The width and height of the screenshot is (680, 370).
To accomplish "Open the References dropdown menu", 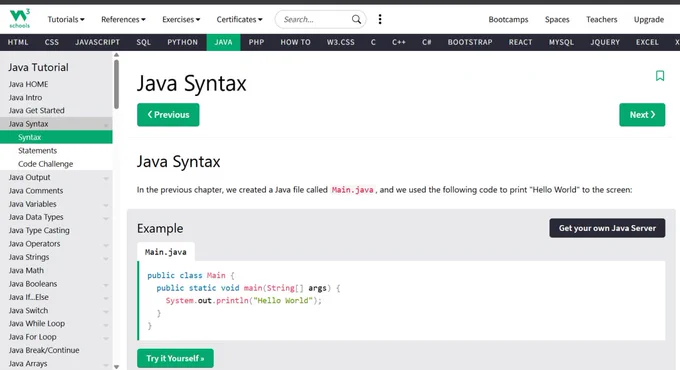I will click(x=123, y=19).
